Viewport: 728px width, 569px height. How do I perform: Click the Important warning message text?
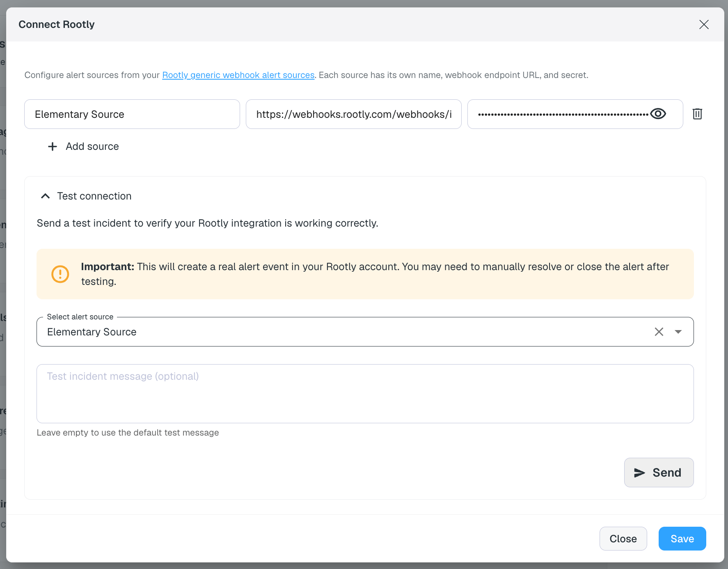(x=375, y=274)
